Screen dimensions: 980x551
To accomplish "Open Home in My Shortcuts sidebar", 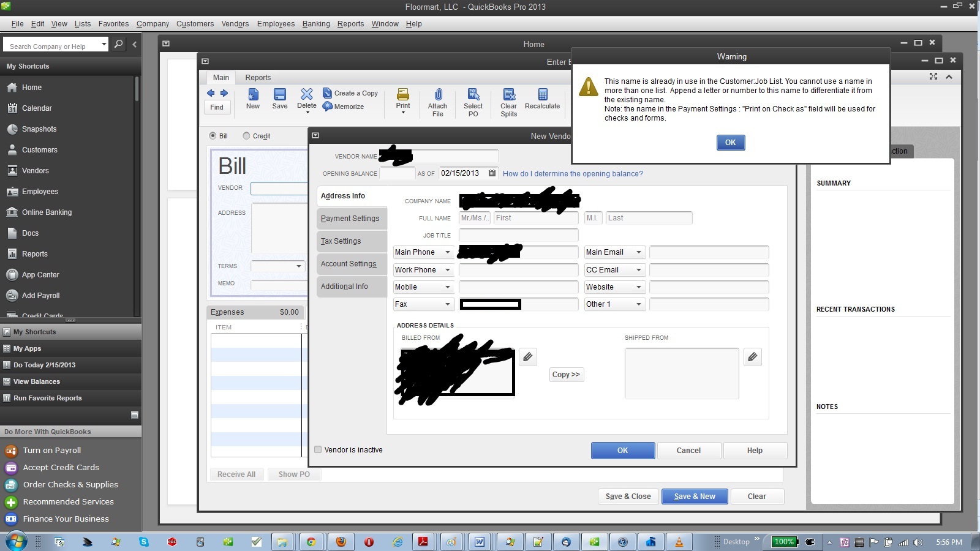I will tap(32, 88).
